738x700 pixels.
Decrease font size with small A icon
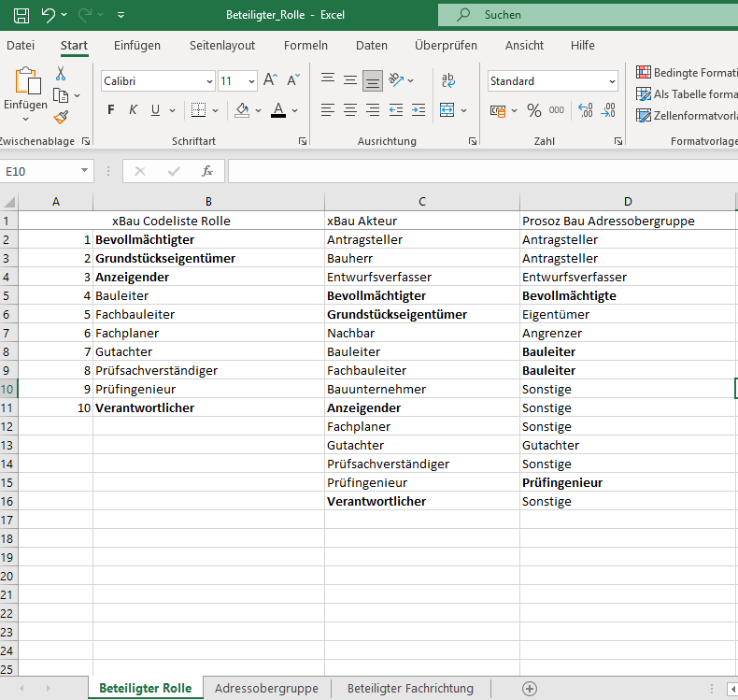coord(293,79)
